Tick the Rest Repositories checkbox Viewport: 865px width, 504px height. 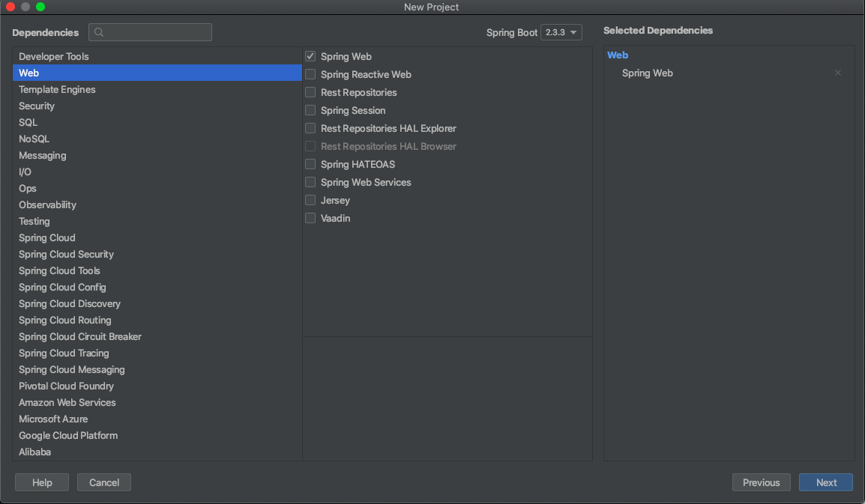(x=310, y=92)
